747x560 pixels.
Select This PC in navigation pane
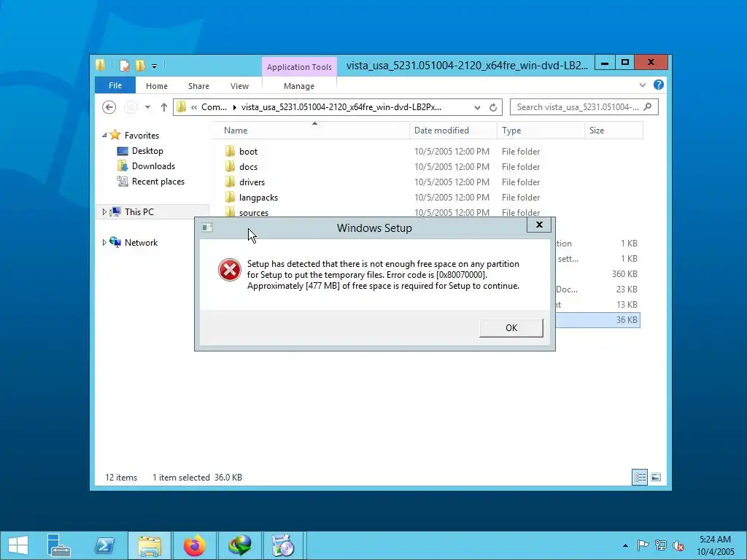(x=139, y=212)
